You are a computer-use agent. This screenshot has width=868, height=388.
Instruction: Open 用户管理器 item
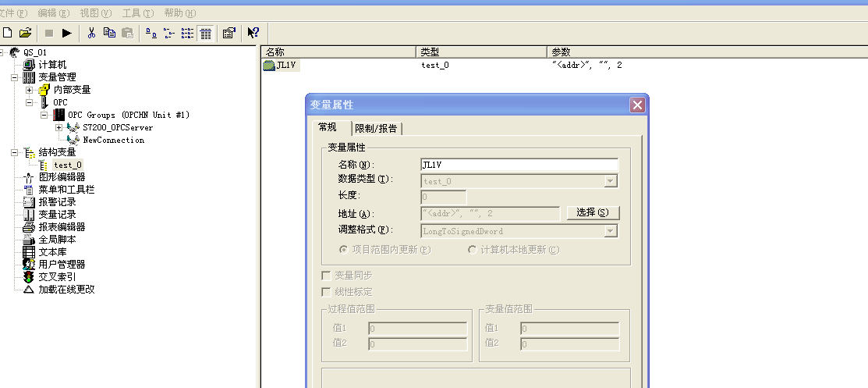click(x=62, y=265)
